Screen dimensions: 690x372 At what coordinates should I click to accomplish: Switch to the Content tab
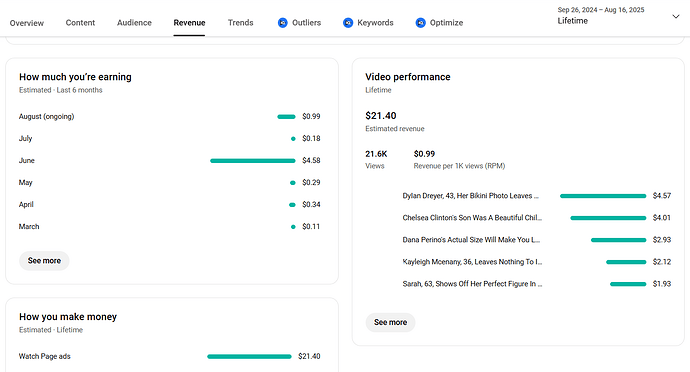[80, 22]
